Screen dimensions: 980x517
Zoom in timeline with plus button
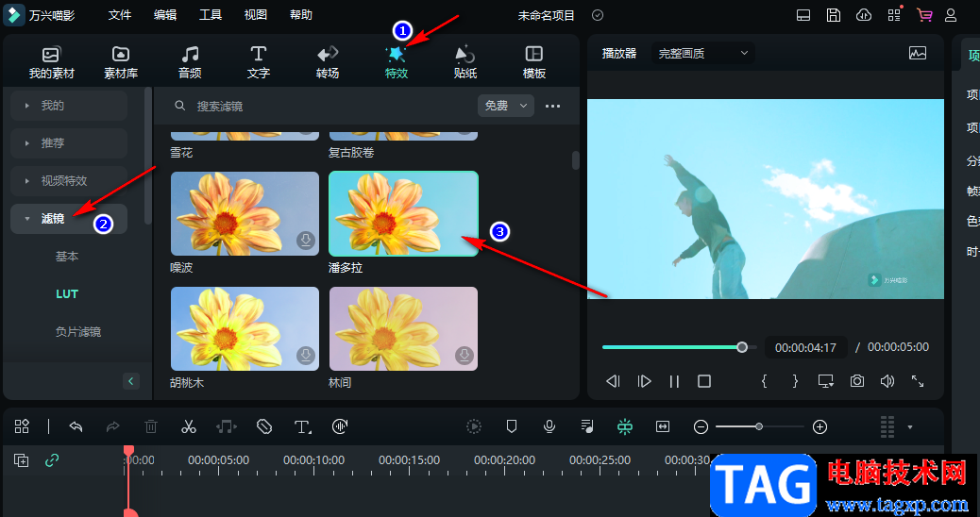pos(819,427)
